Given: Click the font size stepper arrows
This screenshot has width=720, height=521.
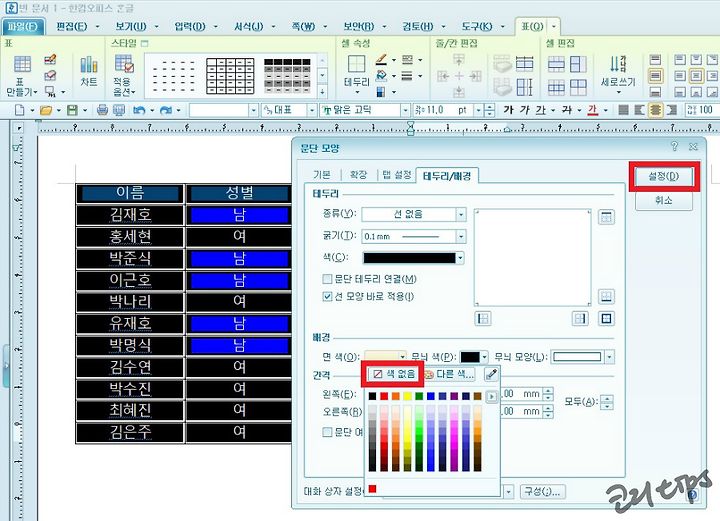Looking at the screenshot, I should (x=489, y=110).
